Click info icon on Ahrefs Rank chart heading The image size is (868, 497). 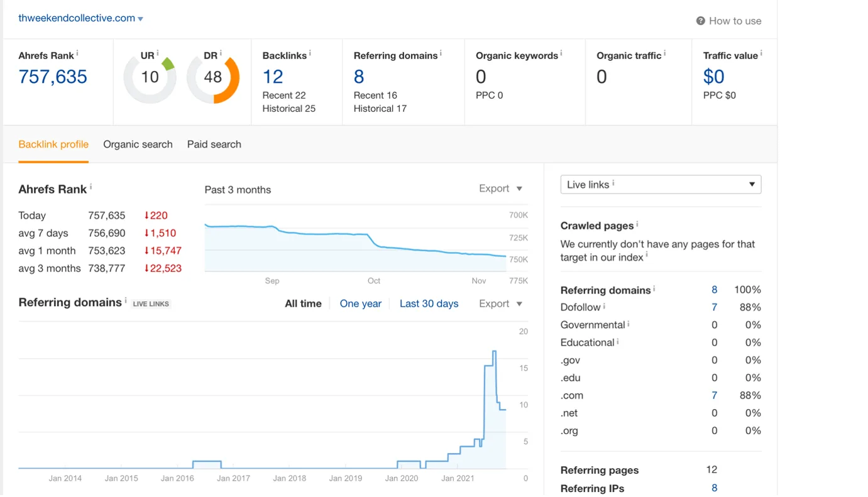(91, 187)
